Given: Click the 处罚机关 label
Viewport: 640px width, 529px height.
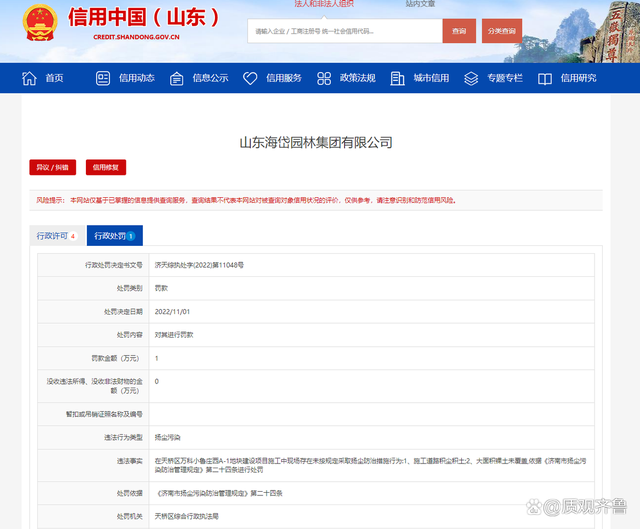Looking at the screenshot, I should (130, 516).
